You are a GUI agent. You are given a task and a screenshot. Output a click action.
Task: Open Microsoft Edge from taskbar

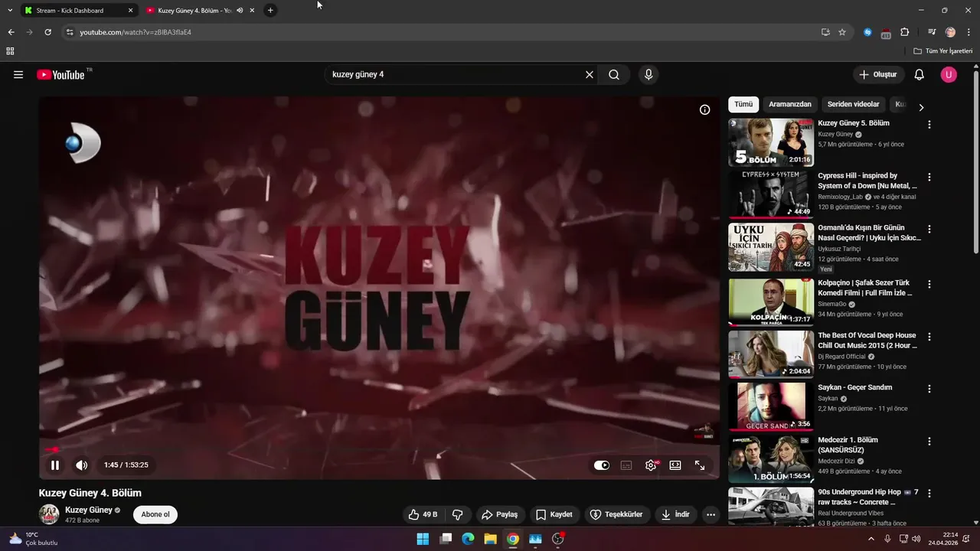(468, 539)
